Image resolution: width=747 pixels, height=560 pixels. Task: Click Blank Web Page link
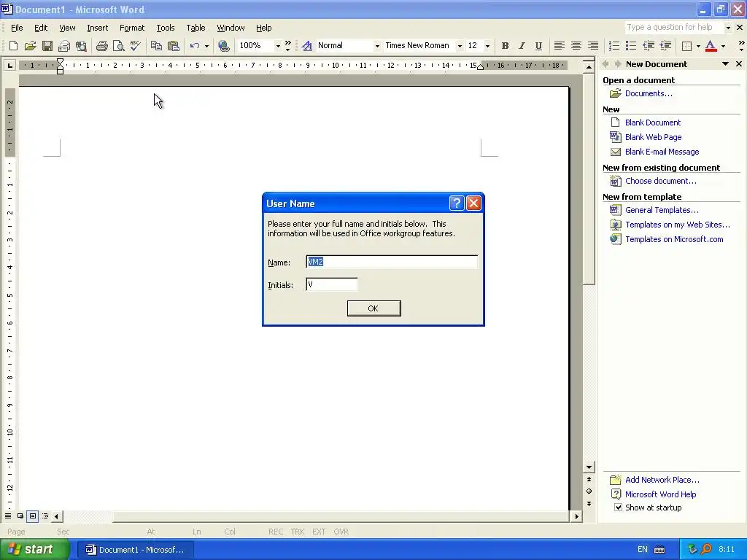pos(653,137)
